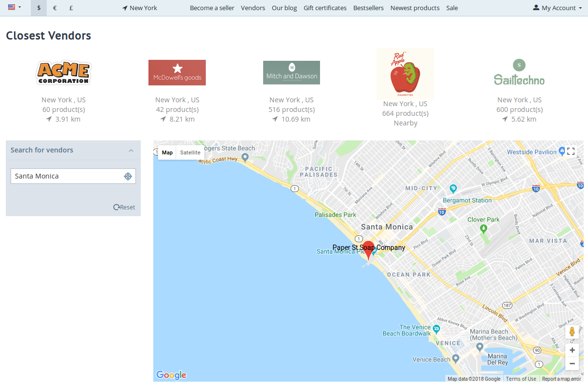The width and height of the screenshot is (588, 386).
Task: Click the Santa Monica search field
Action: pos(73,176)
